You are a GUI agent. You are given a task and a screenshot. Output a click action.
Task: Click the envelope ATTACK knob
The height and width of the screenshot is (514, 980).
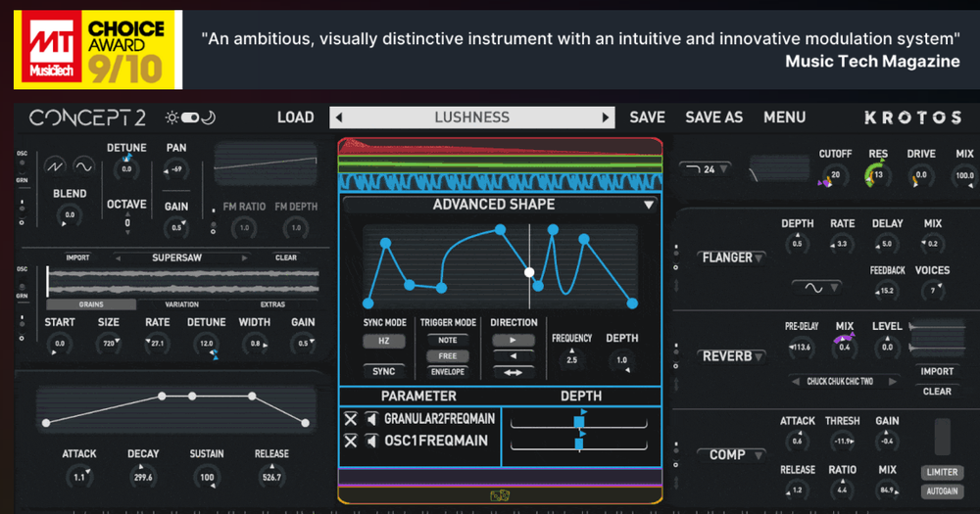pyautogui.click(x=79, y=477)
